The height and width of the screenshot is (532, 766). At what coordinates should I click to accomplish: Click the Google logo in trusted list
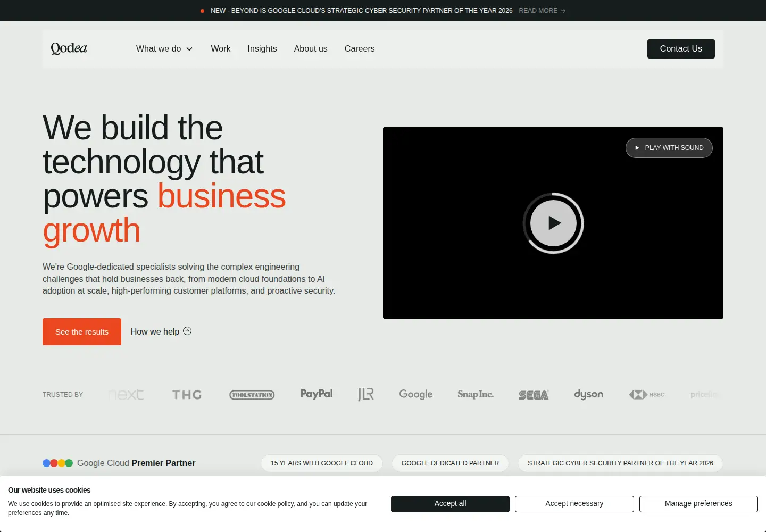[x=416, y=394]
